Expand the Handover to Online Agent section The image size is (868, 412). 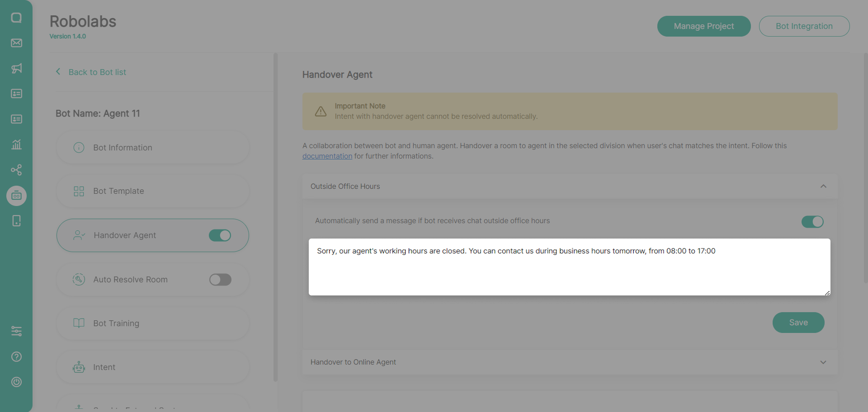(823, 362)
